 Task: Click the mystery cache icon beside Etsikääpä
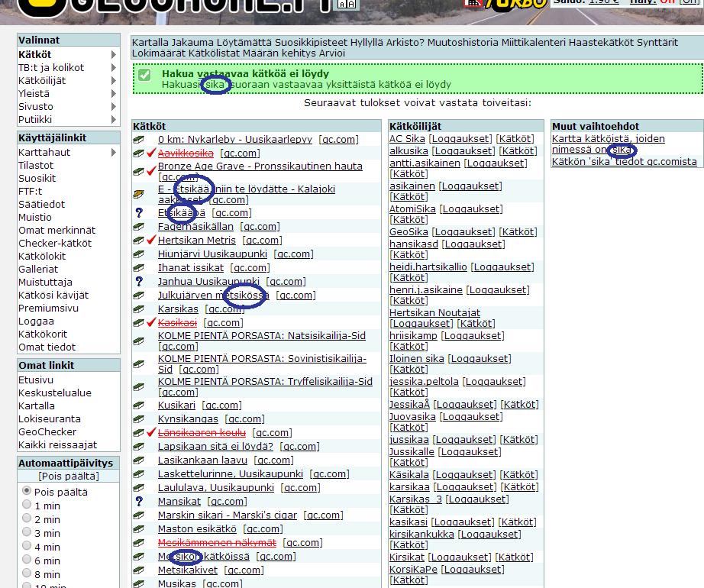(139, 213)
